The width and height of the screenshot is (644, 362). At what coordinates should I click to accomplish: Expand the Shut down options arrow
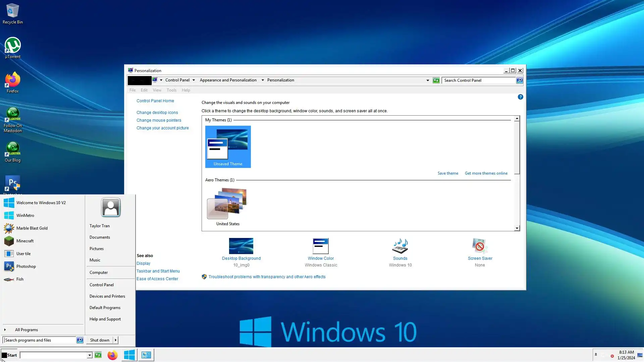[116, 340]
